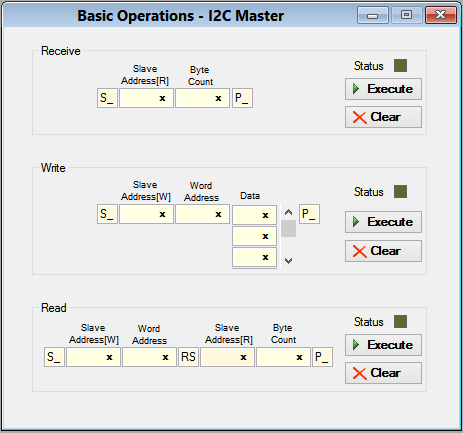Focus the Write Word Address field
Screen dimensions: 463x433
pos(202,214)
